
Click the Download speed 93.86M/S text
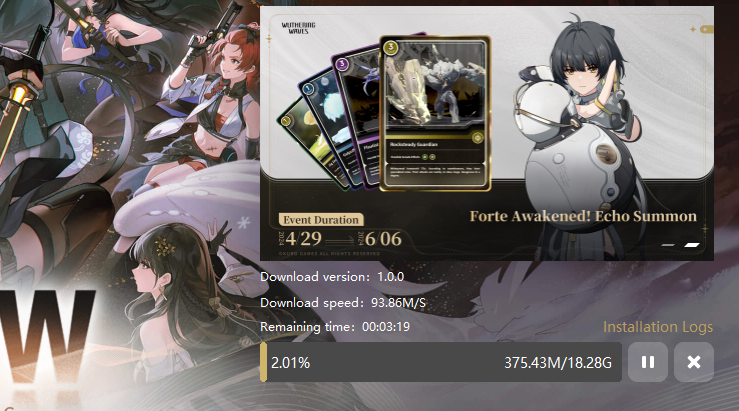click(343, 303)
